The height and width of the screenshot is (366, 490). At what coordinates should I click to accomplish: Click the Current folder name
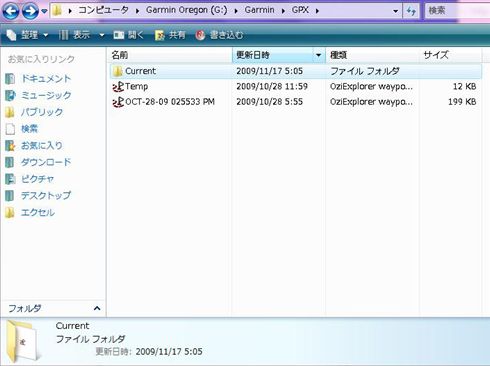click(140, 71)
